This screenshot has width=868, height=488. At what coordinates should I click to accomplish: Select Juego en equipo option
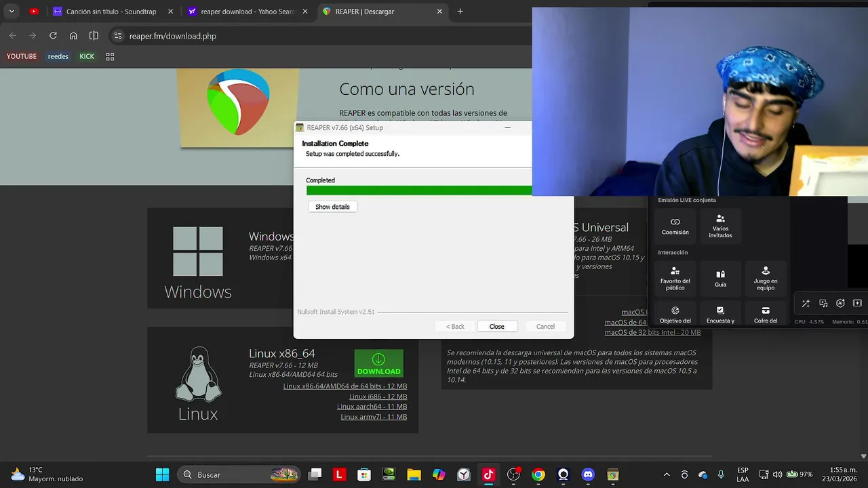click(x=766, y=279)
